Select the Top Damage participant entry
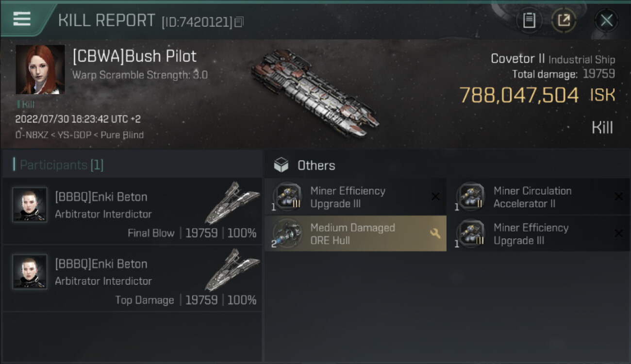 coord(132,279)
